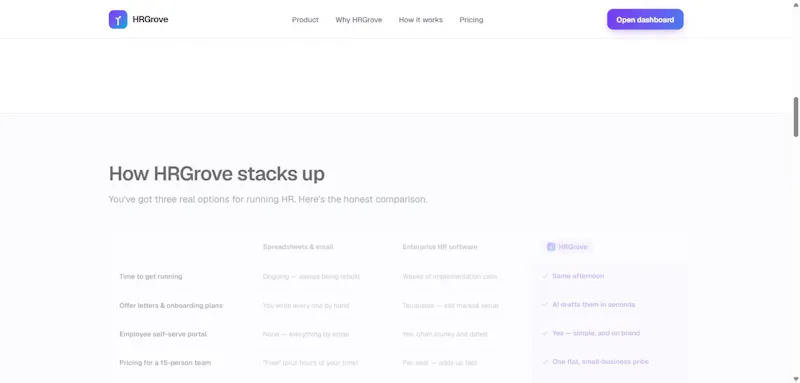Click the 'Same afternoon' cell text

pos(578,276)
